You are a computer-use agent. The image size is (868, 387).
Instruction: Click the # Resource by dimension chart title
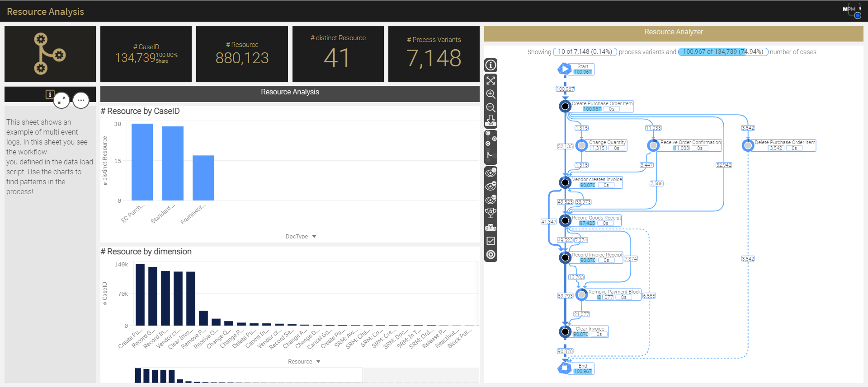tap(146, 252)
